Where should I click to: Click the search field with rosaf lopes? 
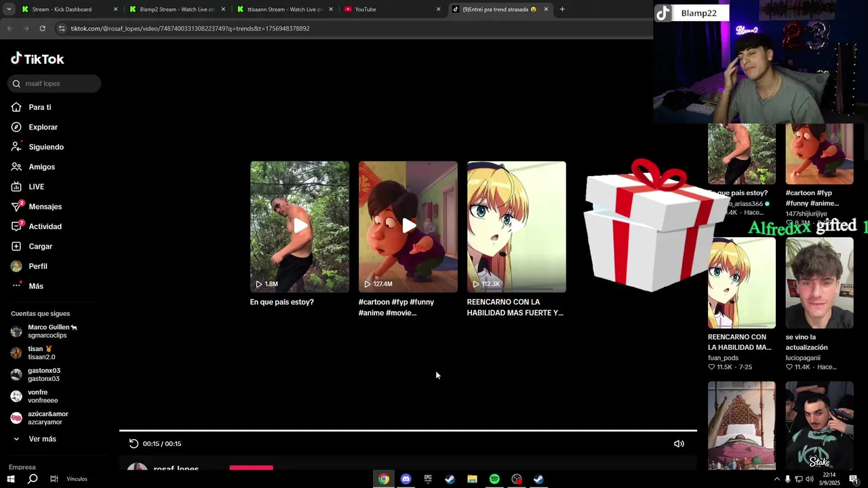(x=54, y=83)
